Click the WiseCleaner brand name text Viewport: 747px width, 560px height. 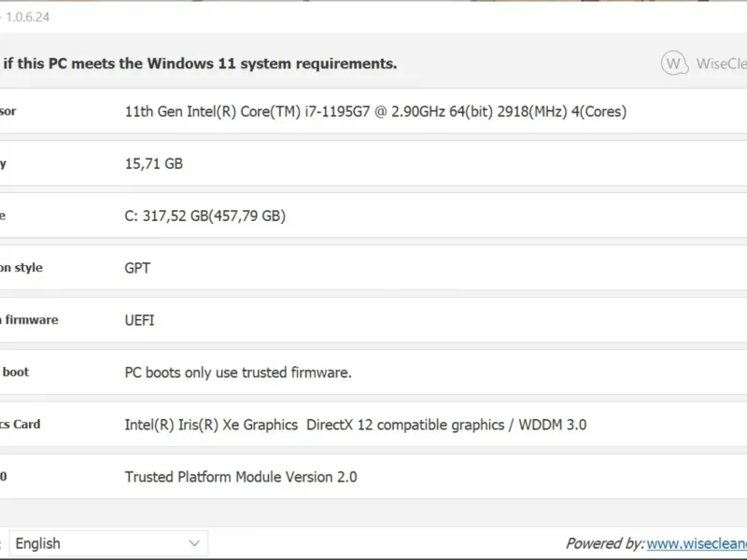pyautogui.click(x=721, y=63)
